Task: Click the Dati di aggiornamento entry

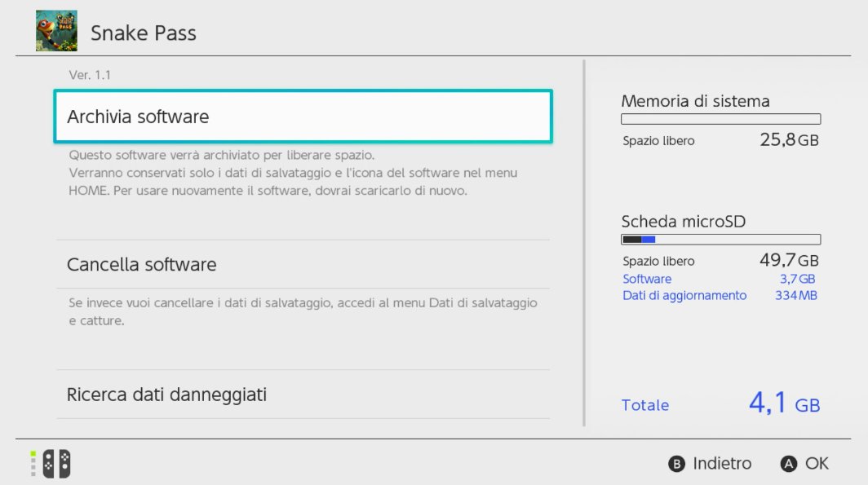Action: [720, 295]
